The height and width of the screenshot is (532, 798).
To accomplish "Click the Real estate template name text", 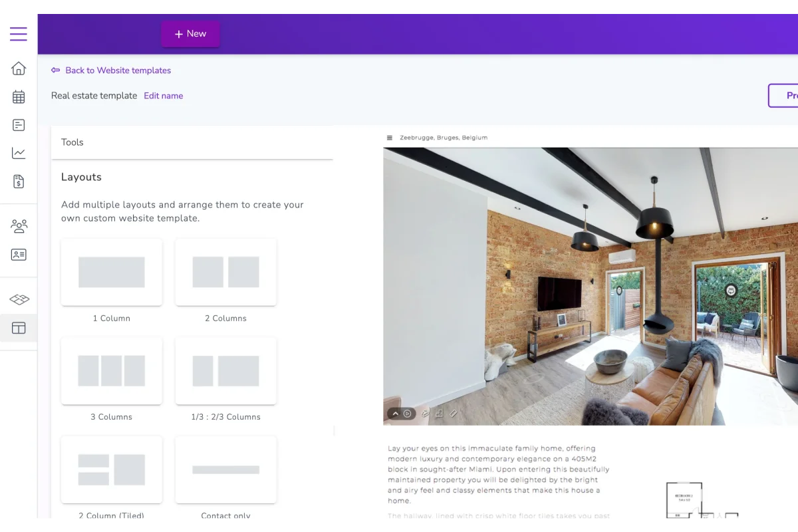I will pos(94,96).
